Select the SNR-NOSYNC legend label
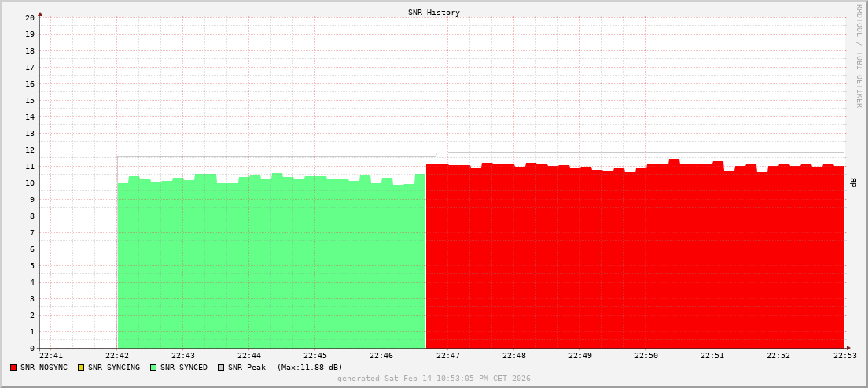Image resolution: width=868 pixels, height=388 pixels. [x=44, y=368]
